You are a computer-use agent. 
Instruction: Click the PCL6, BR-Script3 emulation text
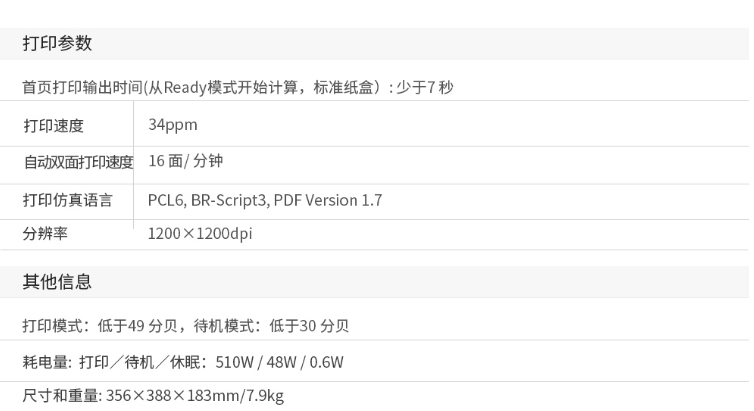[x=208, y=200]
